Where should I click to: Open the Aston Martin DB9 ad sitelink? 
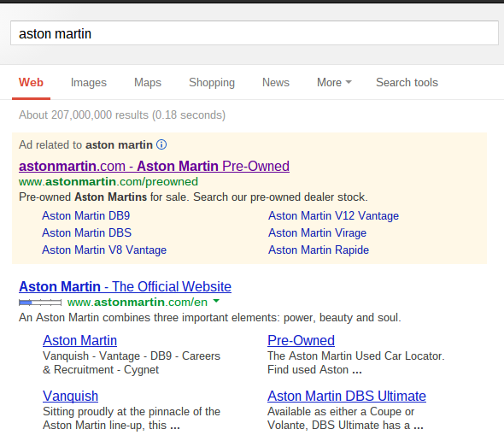pos(85,215)
